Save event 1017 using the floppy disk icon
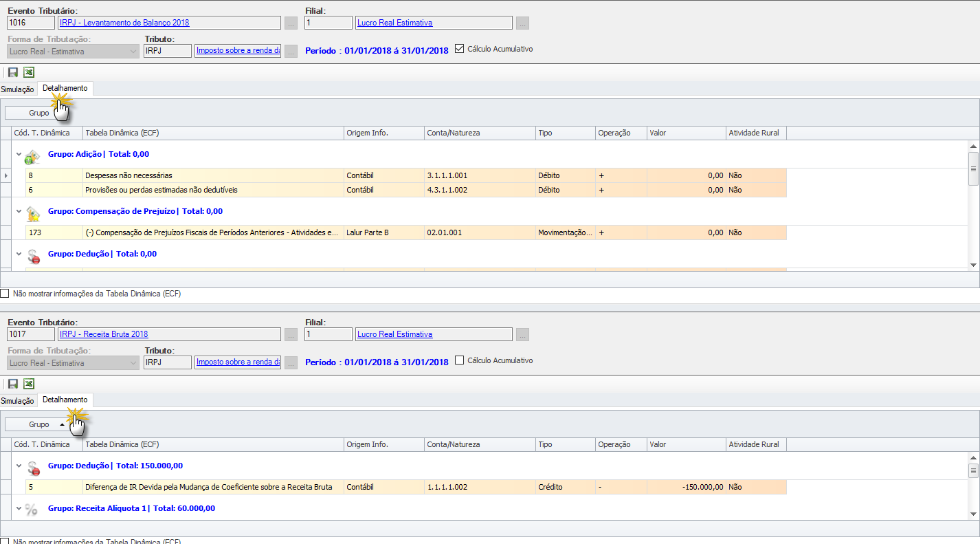The height and width of the screenshot is (544, 980). (13, 384)
